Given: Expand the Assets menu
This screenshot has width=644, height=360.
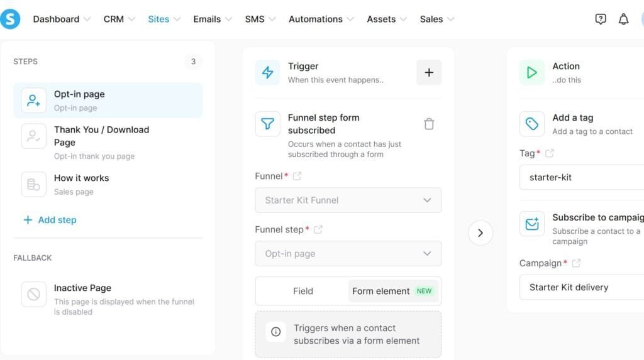Looking at the screenshot, I should (x=387, y=19).
